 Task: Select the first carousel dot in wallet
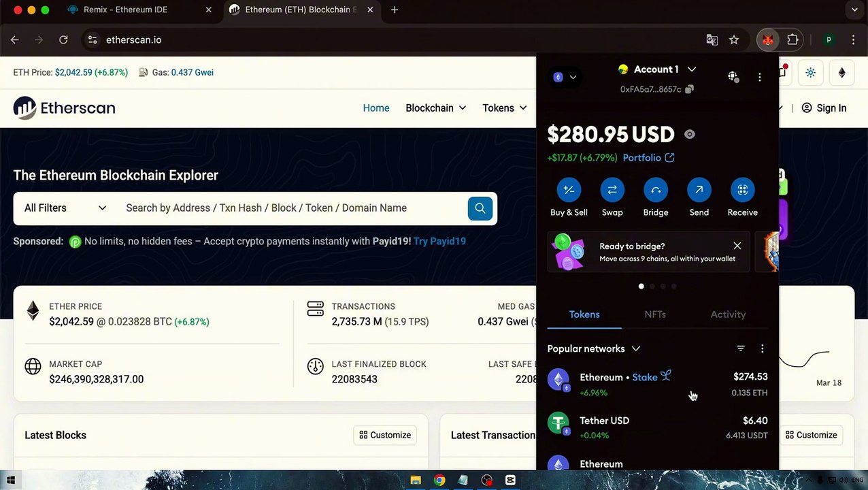pyautogui.click(x=641, y=287)
